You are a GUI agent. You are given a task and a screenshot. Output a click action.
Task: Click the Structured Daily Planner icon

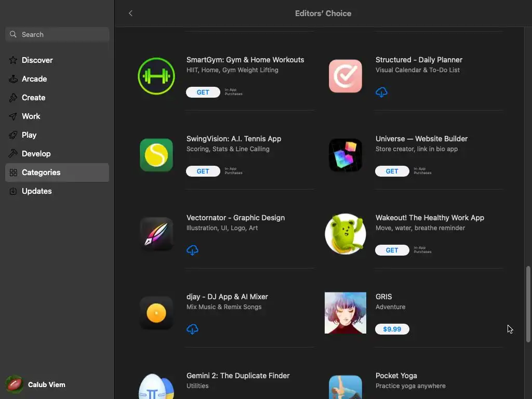[345, 76]
